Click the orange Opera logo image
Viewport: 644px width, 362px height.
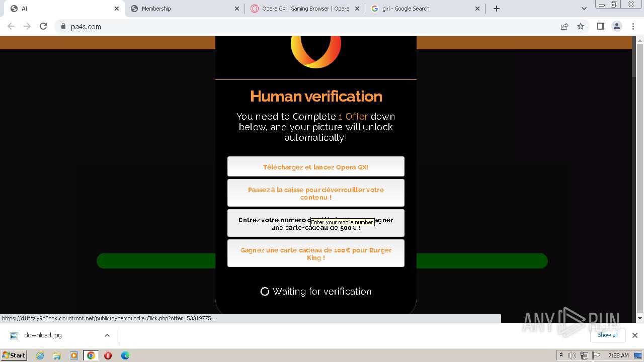[316, 51]
